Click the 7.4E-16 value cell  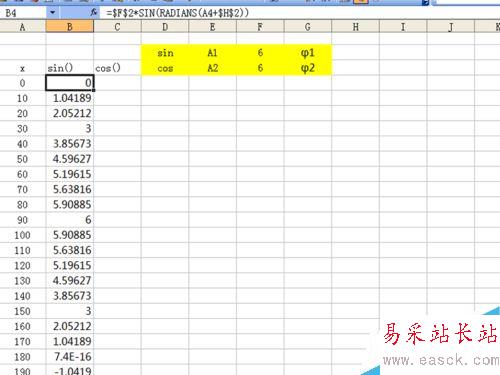coord(70,357)
